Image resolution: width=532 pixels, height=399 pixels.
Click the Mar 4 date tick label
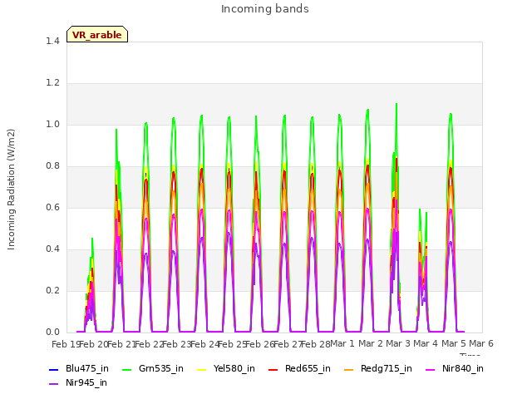[426, 343]
